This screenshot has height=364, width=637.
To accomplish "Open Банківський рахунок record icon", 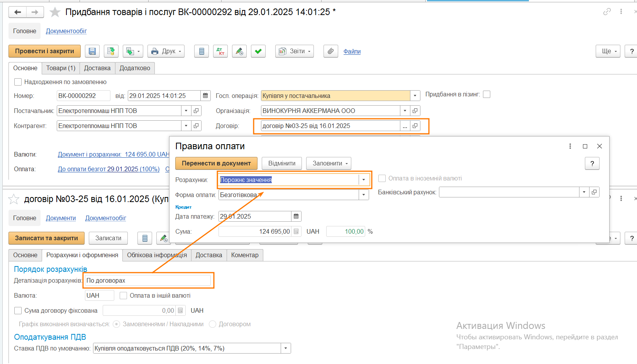I will 595,192.
